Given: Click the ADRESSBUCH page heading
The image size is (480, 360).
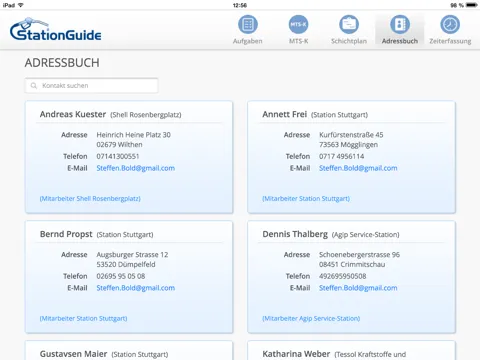Looking at the screenshot, I should pos(62,63).
